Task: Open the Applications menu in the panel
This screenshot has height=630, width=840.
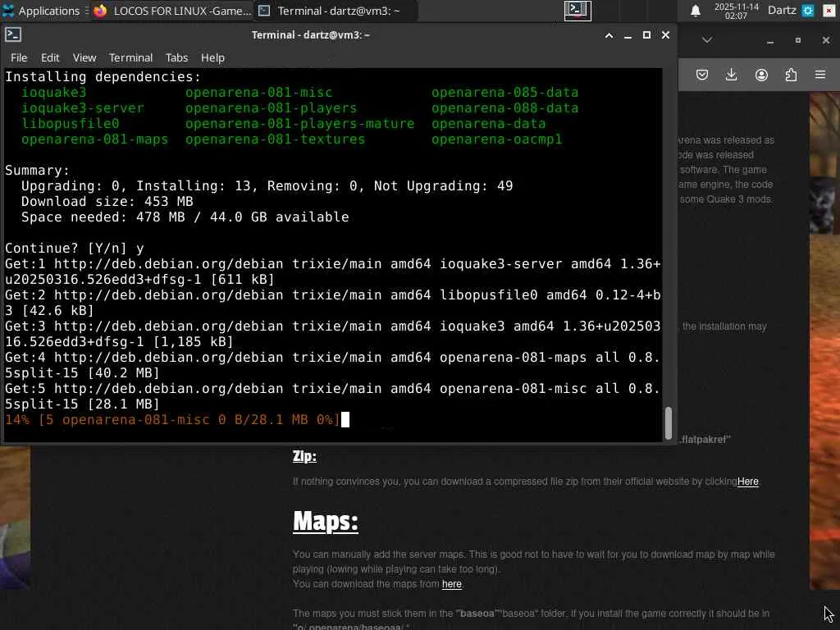Action: click(41, 11)
